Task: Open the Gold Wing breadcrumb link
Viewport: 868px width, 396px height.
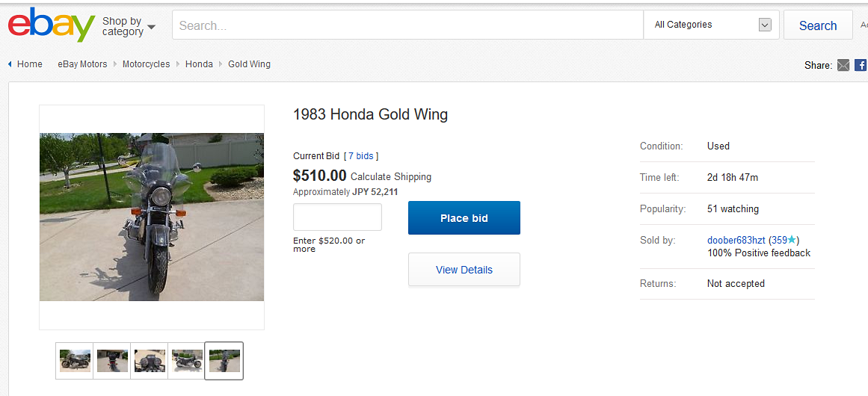Action: point(249,64)
